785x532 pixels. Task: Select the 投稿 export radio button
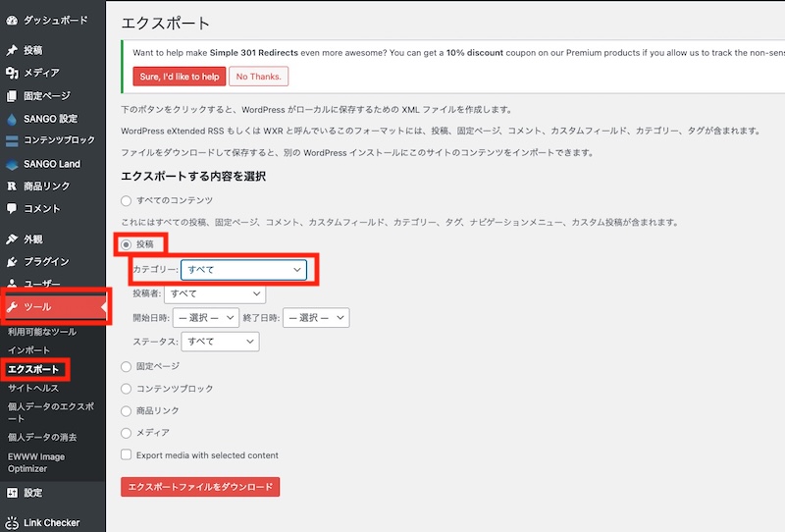coord(127,244)
